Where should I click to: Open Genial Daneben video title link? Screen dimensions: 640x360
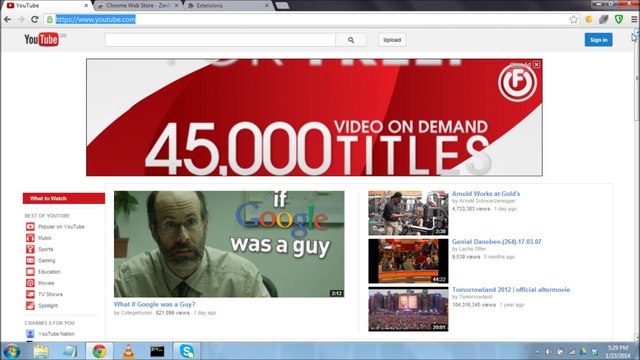click(496, 242)
